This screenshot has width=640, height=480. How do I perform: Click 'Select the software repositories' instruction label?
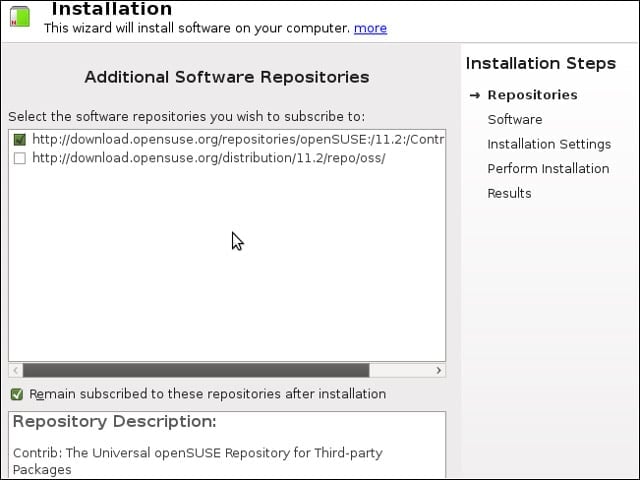pyautogui.click(x=187, y=117)
